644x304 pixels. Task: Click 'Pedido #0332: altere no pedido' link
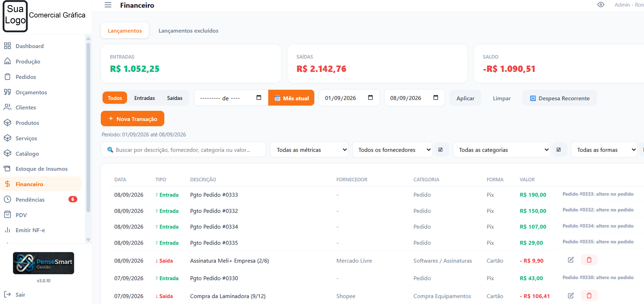598,210
